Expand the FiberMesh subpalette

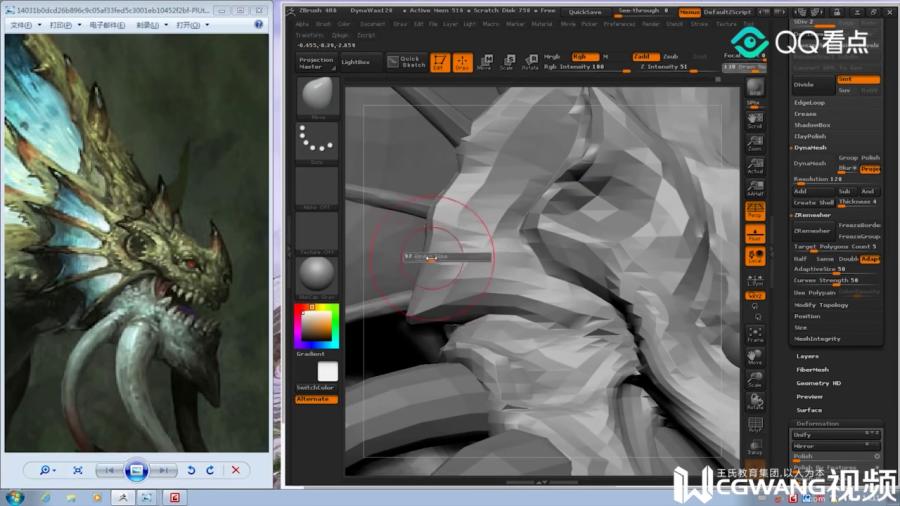coord(812,369)
